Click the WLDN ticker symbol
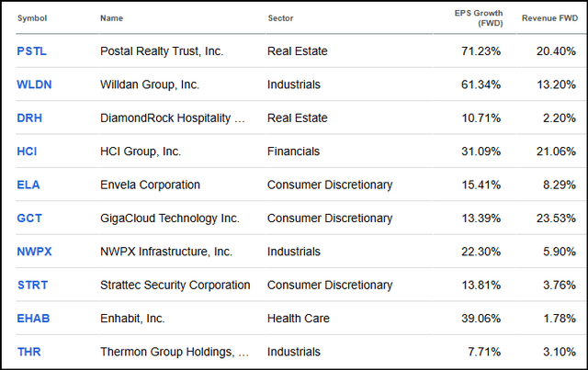 pyautogui.click(x=34, y=84)
